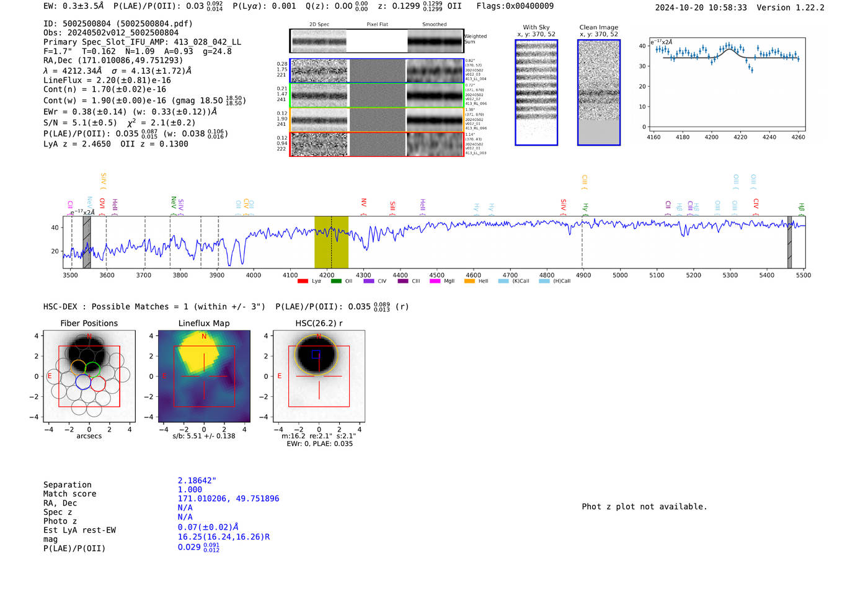
Task: Select the red-bordered 2D spectrum row
Action: pyautogui.click(x=377, y=144)
